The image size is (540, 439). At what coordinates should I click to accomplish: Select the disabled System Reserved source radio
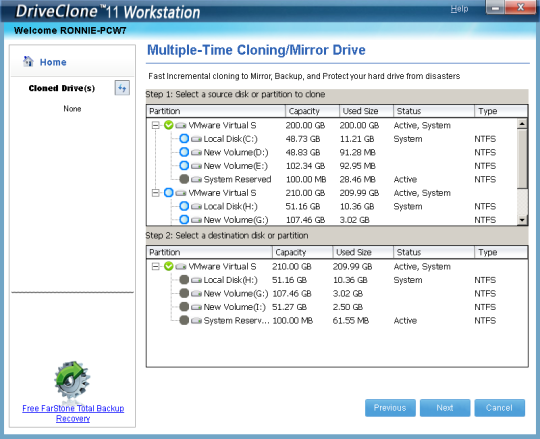click(184, 179)
